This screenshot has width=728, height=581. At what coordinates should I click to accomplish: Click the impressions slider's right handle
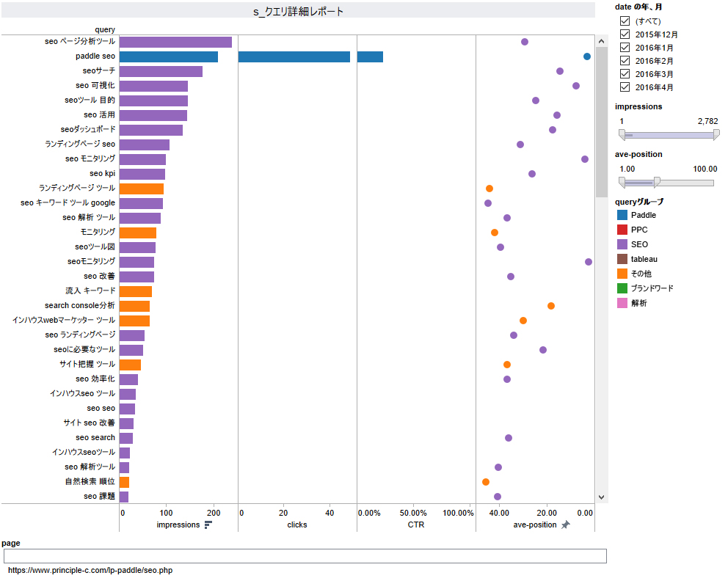pos(716,134)
